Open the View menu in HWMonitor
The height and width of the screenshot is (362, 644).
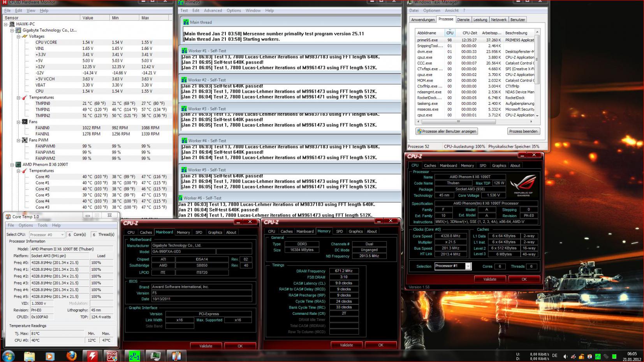click(31, 11)
